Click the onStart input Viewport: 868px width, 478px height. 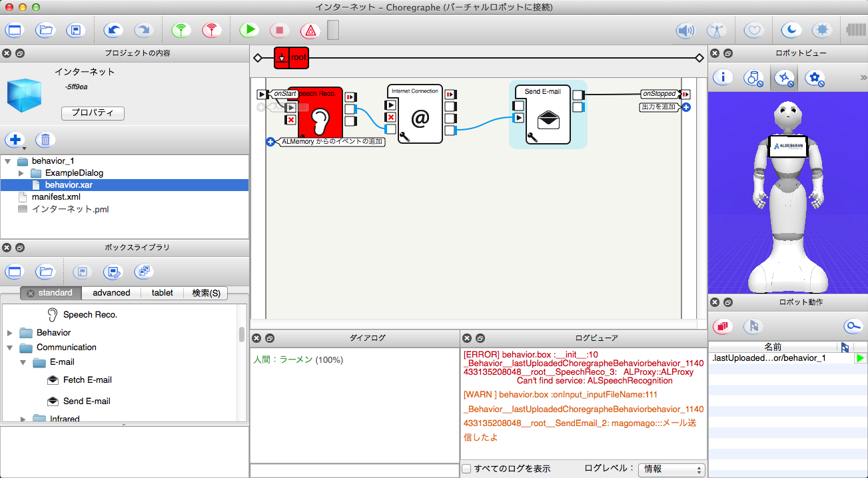point(284,94)
